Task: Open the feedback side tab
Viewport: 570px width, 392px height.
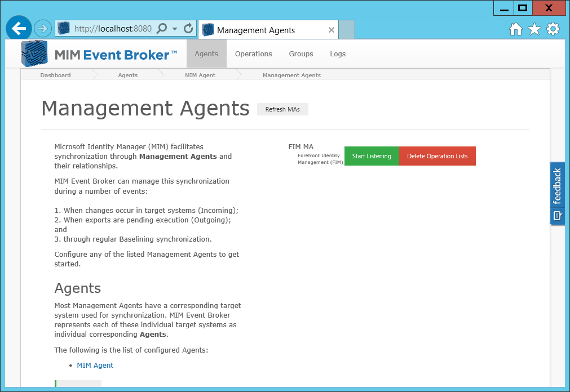Action: tap(557, 193)
